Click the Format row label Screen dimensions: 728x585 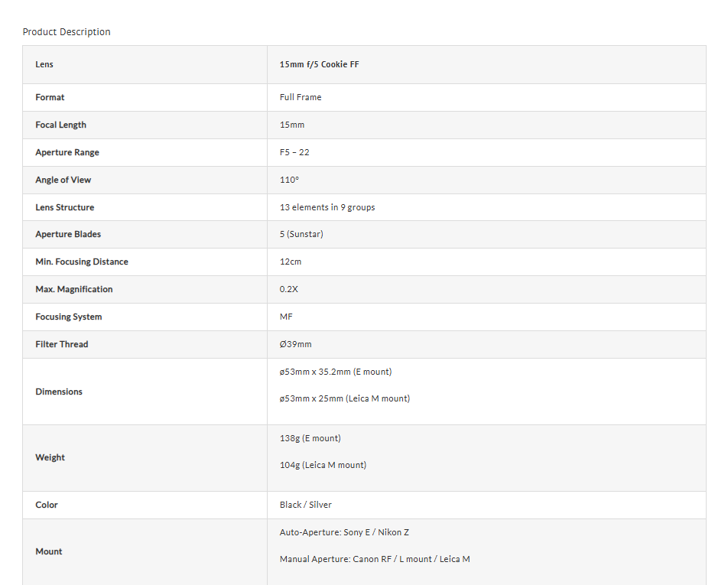tap(50, 97)
